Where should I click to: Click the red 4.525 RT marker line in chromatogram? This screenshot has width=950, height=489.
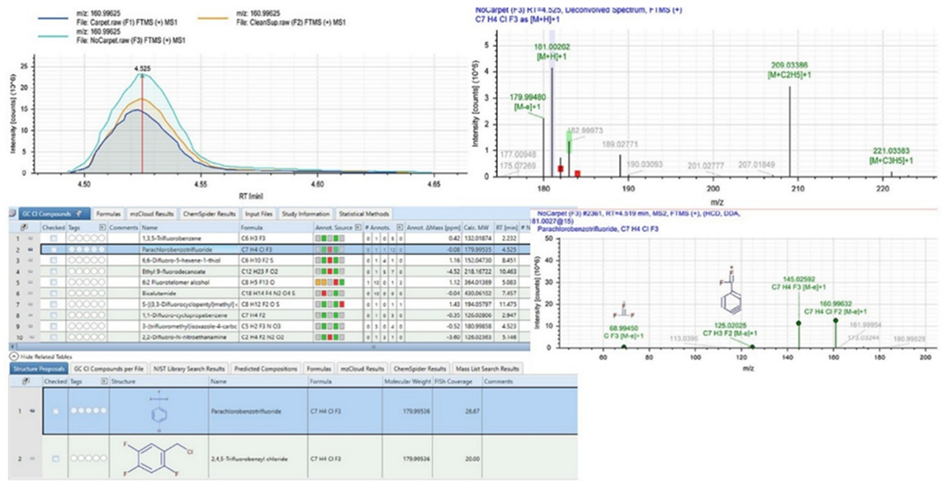point(142,124)
